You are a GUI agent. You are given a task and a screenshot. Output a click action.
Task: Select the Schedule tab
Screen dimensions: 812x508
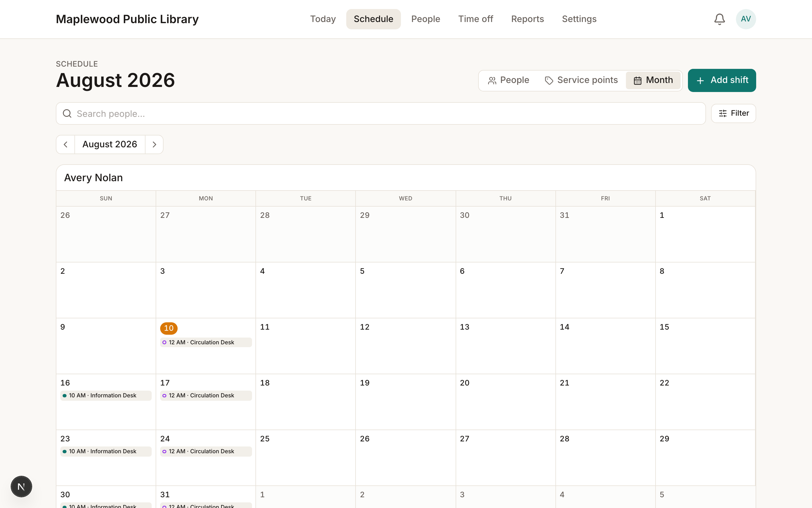pyautogui.click(x=373, y=19)
